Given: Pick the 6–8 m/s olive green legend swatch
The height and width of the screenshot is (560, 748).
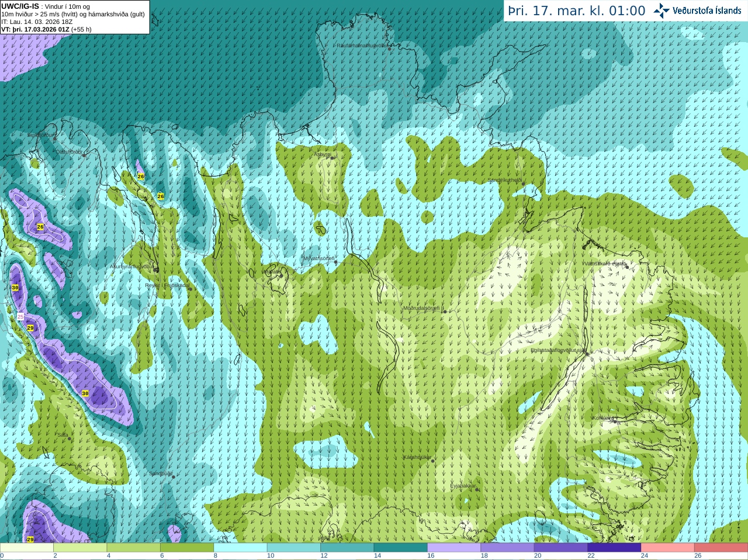Looking at the screenshot, I should (x=187, y=548).
